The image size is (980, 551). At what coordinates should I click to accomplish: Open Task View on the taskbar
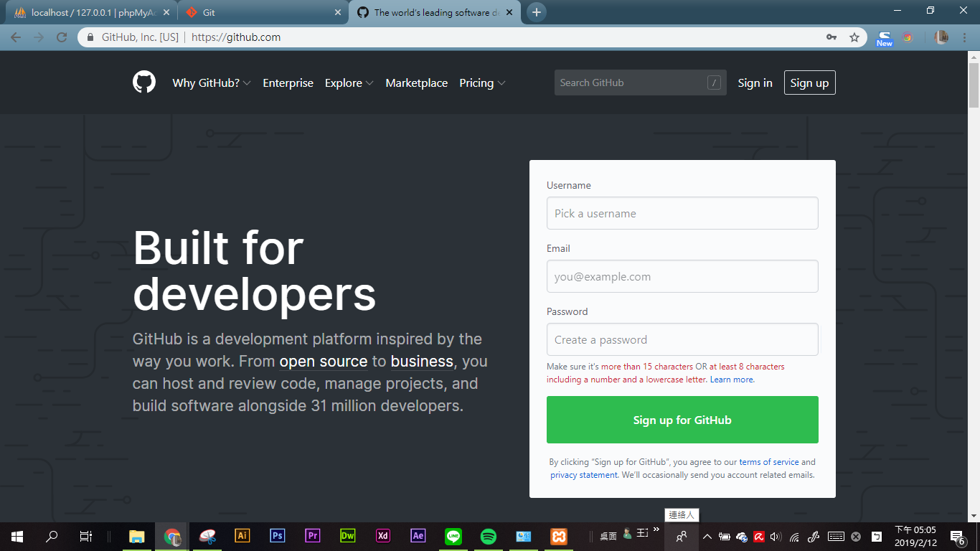tap(85, 536)
